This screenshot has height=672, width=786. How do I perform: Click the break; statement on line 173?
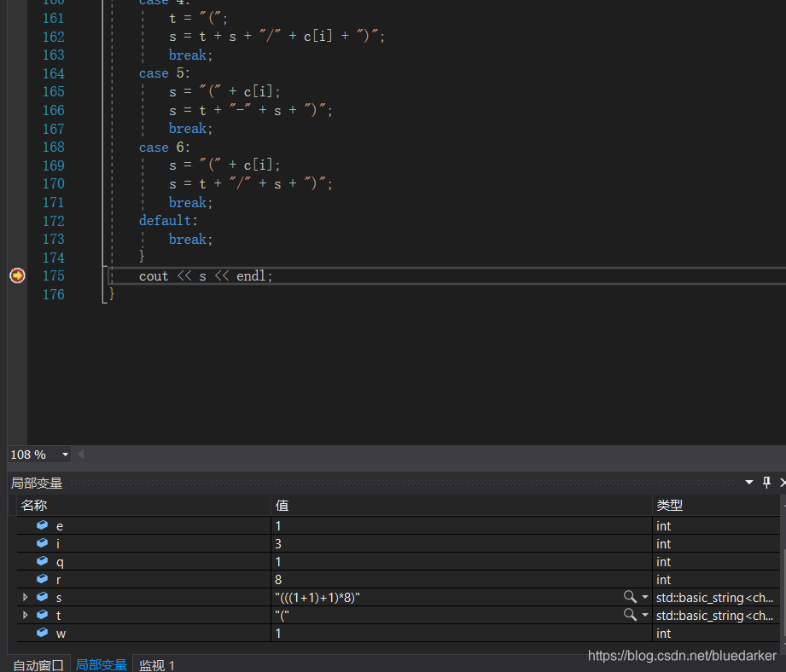[190, 240]
